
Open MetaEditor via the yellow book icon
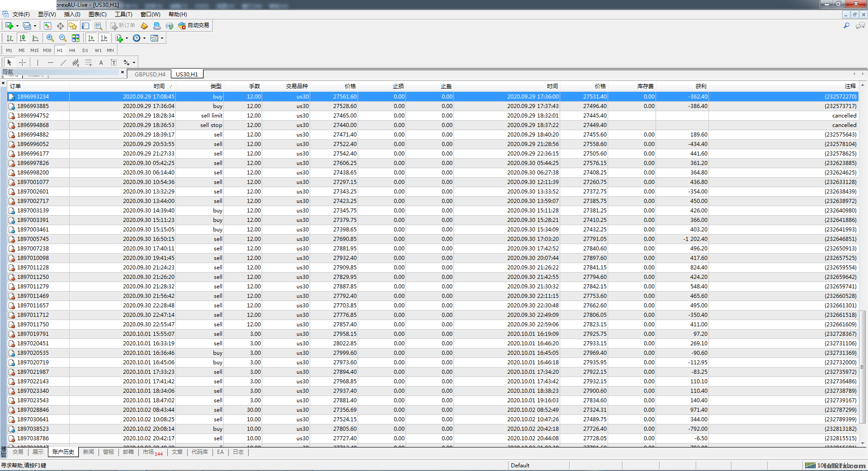pos(144,26)
